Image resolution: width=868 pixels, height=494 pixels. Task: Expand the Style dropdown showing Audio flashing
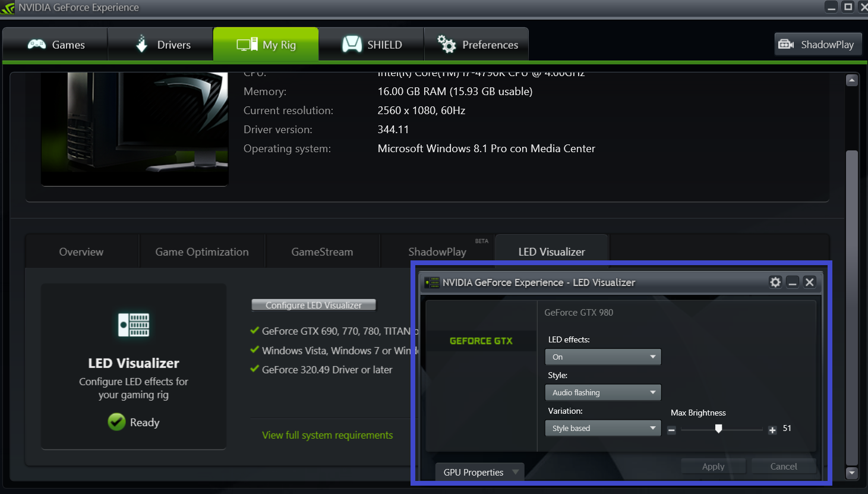(x=603, y=392)
